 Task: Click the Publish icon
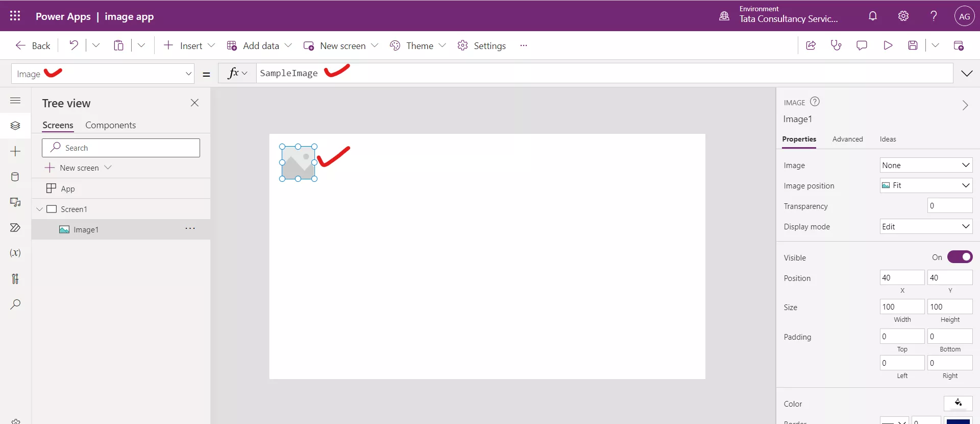959,45
